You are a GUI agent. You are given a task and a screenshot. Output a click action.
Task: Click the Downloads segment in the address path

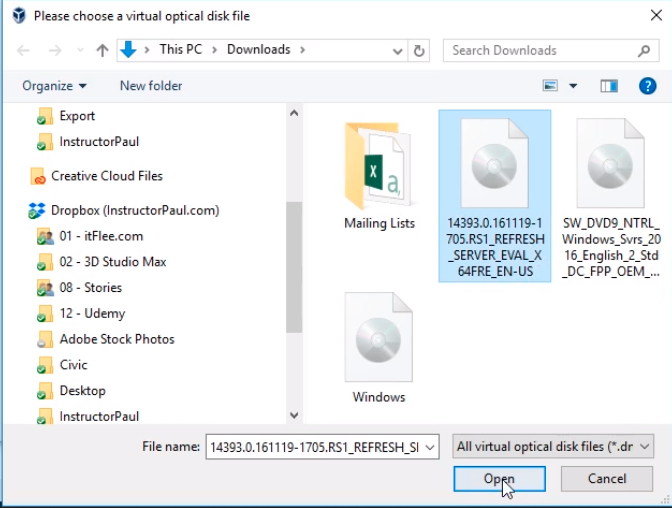(x=258, y=50)
